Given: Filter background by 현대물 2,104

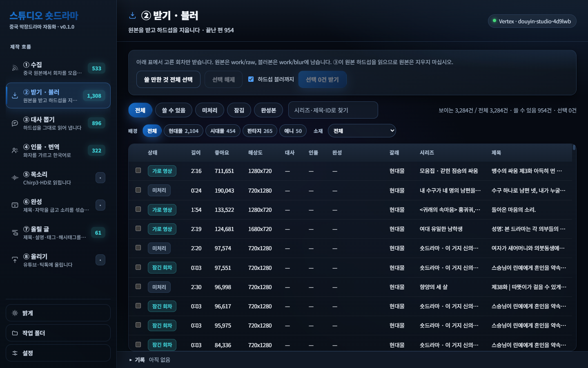Looking at the screenshot, I should point(183,131).
